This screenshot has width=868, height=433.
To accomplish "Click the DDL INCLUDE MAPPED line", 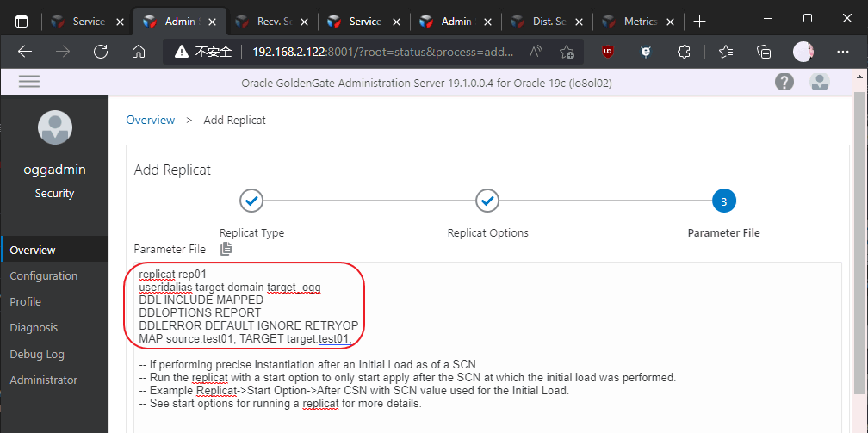I will click(201, 300).
